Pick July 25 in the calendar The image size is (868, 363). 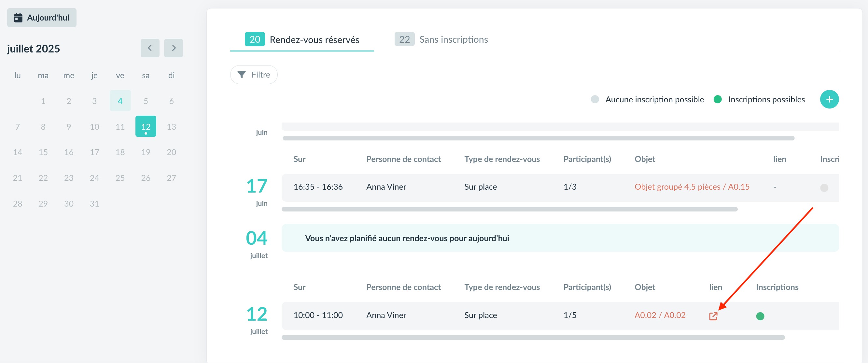120,178
